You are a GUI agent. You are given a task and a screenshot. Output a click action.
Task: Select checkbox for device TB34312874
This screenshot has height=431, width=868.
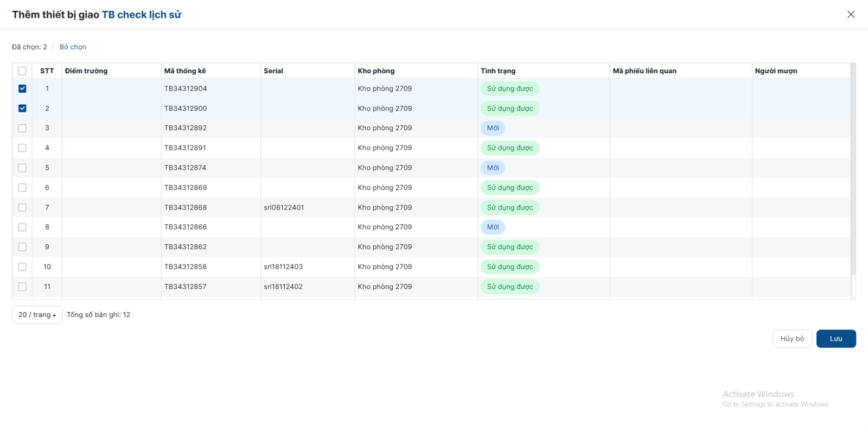pos(22,168)
